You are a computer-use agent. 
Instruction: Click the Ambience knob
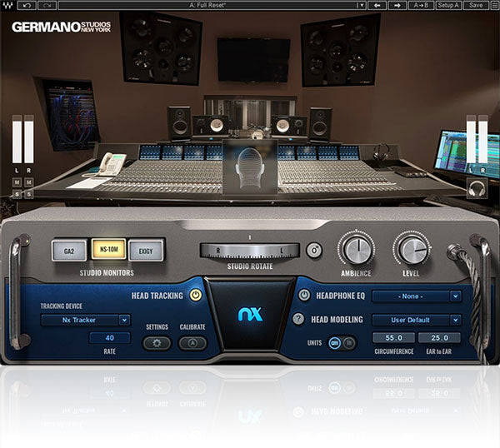click(357, 250)
